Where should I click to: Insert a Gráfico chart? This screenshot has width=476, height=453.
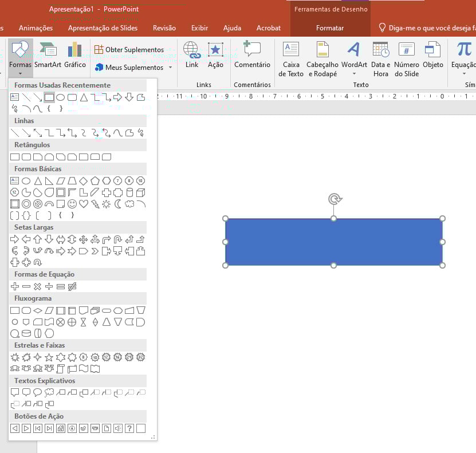pyautogui.click(x=74, y=55)
